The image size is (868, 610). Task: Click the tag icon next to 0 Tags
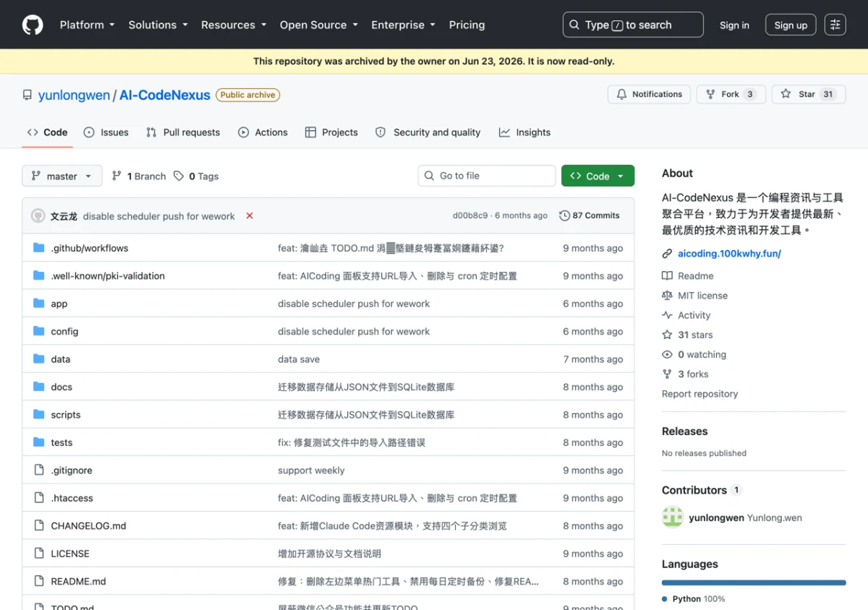pyautogui.click(x=179, y=176)
